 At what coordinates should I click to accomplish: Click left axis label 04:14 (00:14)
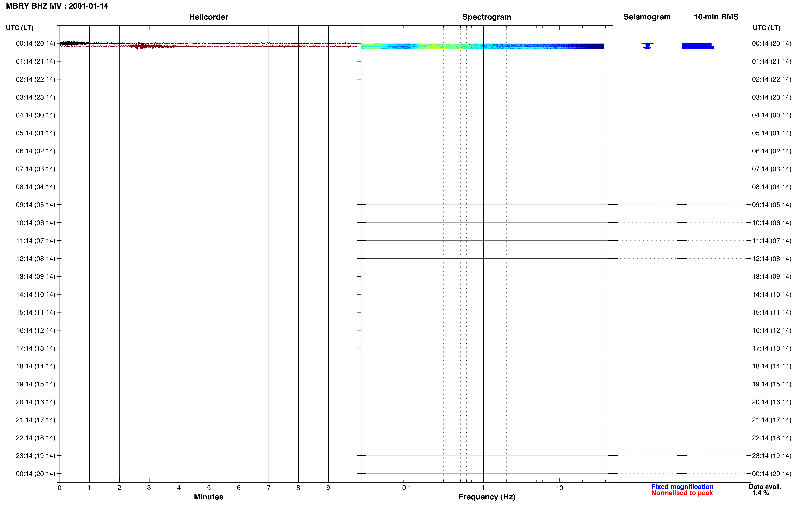click(x=35, y=115)
